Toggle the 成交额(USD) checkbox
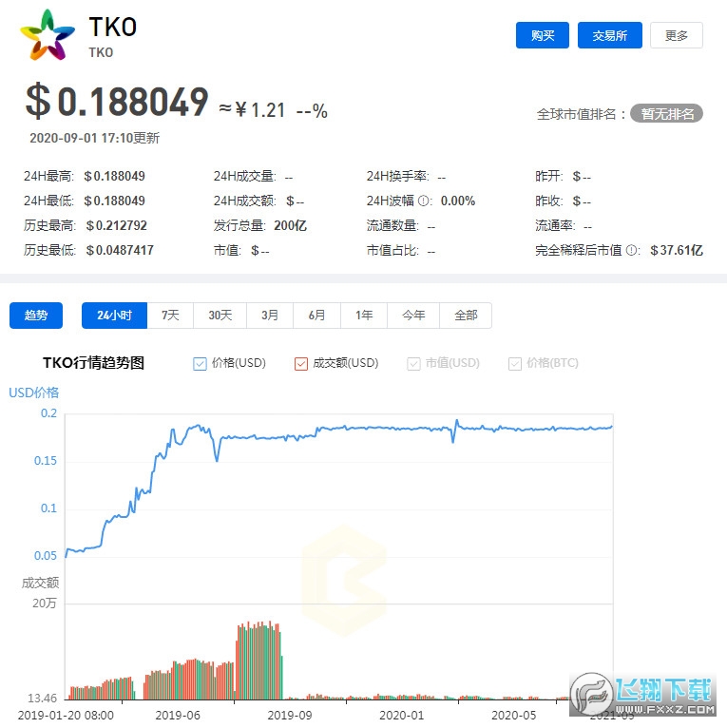The height and width of the screenshot is (728, 727). point(301,363)
